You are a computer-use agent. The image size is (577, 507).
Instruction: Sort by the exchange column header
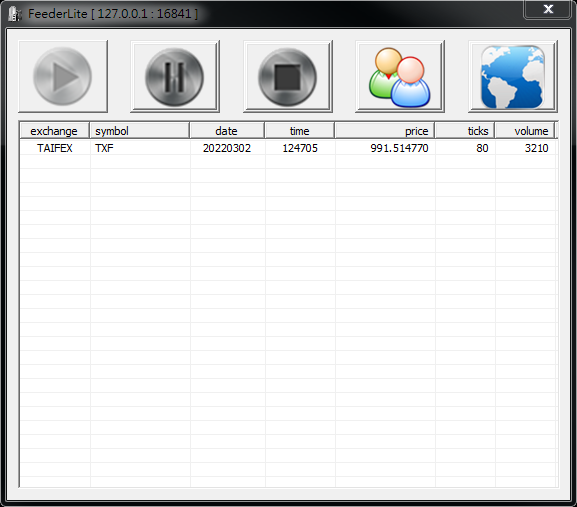click(x=54, y=131)
